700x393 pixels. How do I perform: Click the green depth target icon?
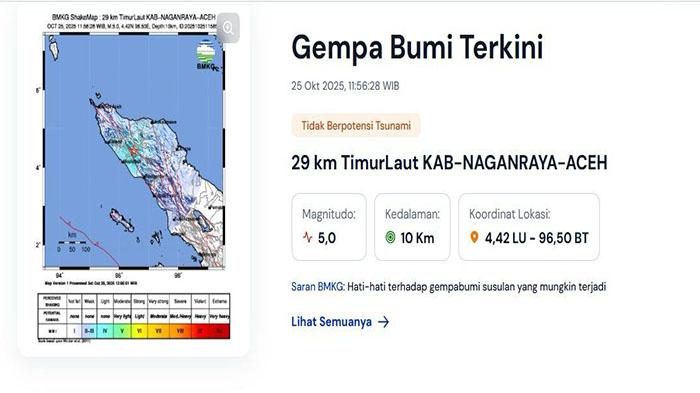pos(390,238)
